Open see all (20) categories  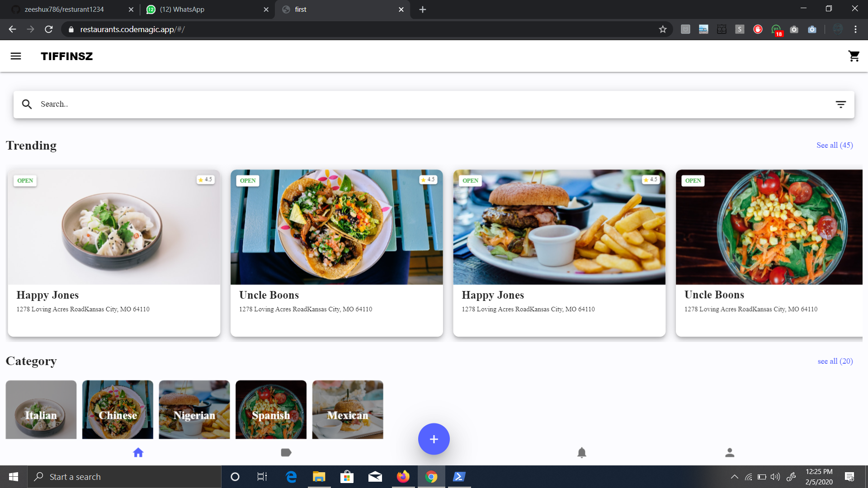835,361
